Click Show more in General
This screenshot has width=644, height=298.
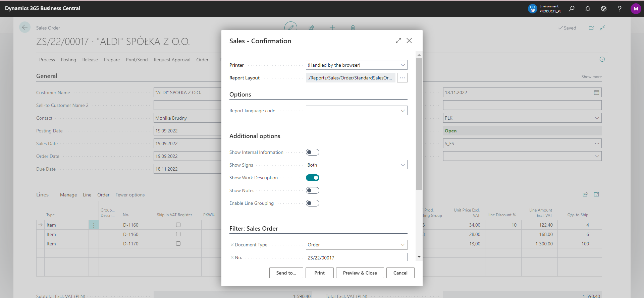591,77
